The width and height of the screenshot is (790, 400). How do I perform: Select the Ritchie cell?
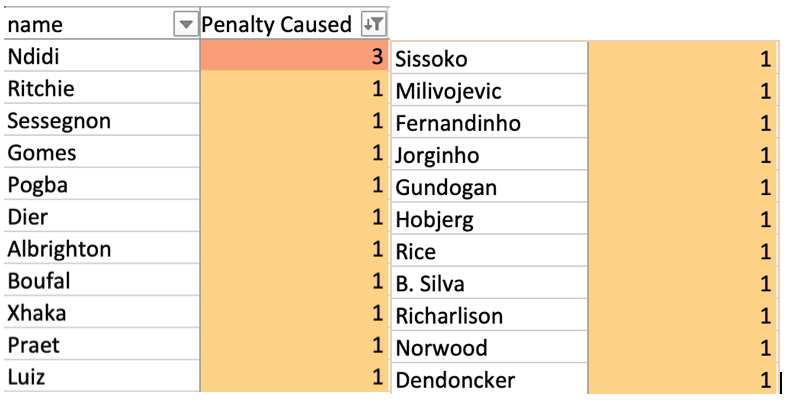pos(102,88)
